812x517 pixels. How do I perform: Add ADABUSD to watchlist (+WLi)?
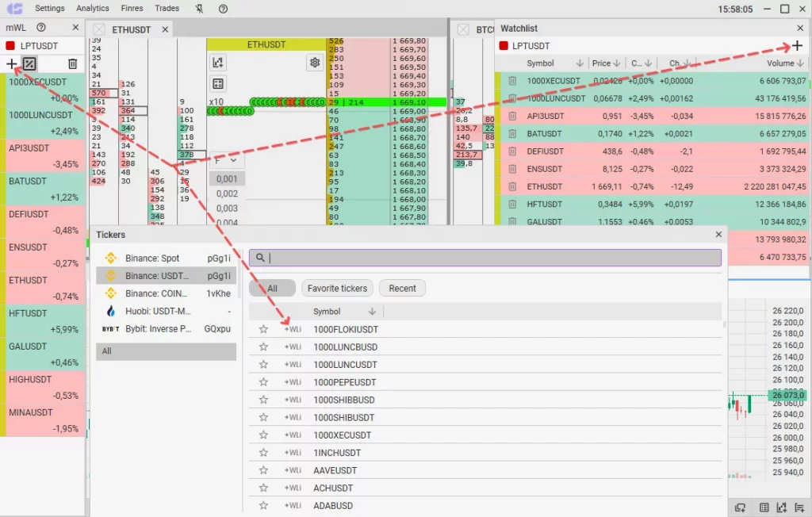click(x=293, y=505)
